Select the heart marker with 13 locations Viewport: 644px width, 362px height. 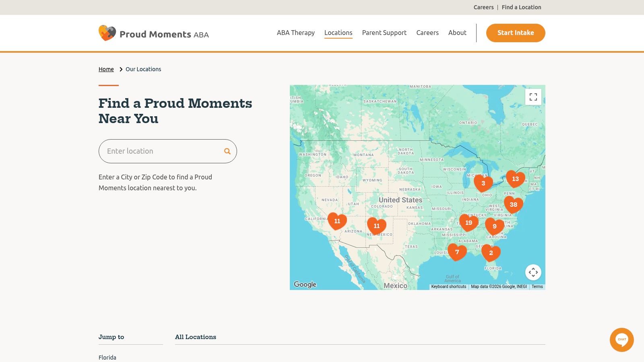coord(516,179)
